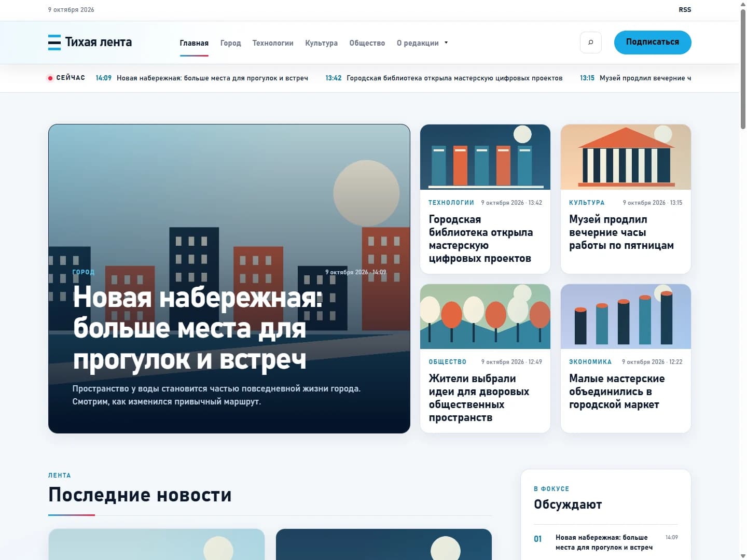Open the museum building thumbnail
The width and height of the screenshot is (747, 560).
click(x=626, y=157)
